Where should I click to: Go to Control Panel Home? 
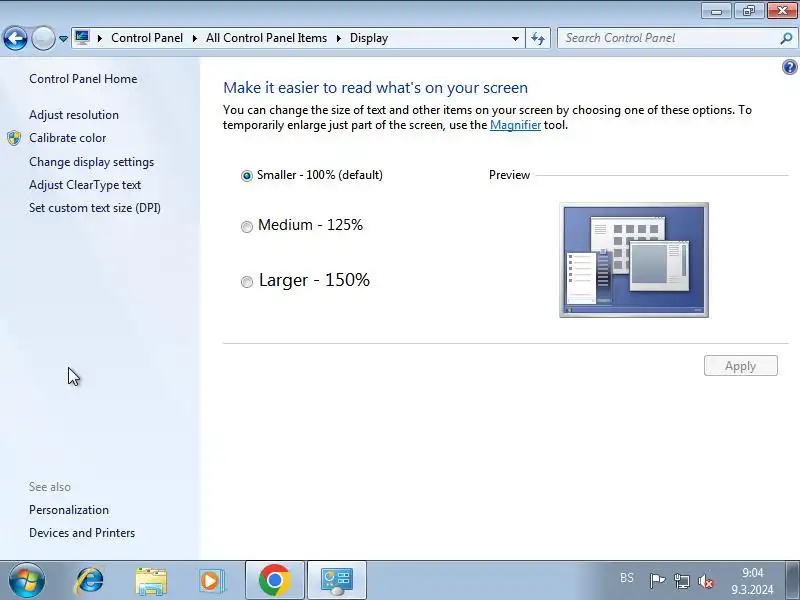tap(83, 79)
